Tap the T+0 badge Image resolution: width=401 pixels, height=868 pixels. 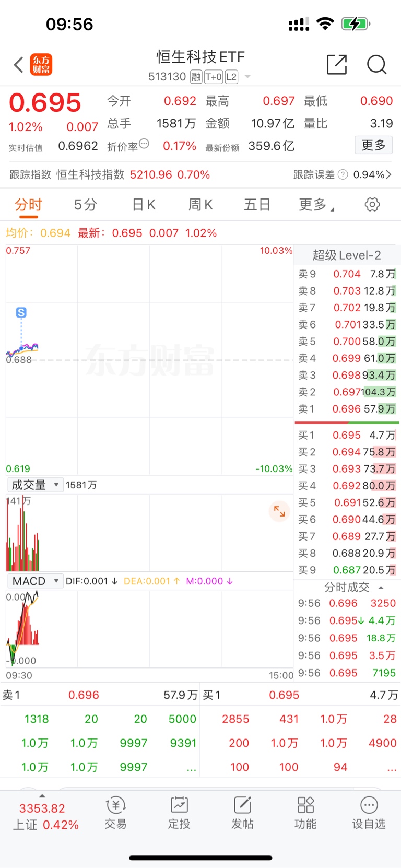click(x=213, y=77)
